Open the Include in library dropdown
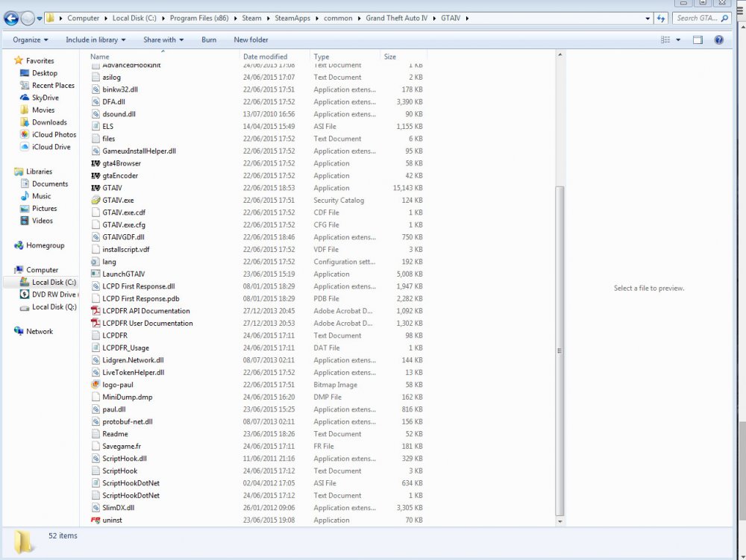The width and height of the screenshot is (746, 560). click(95, 40)
